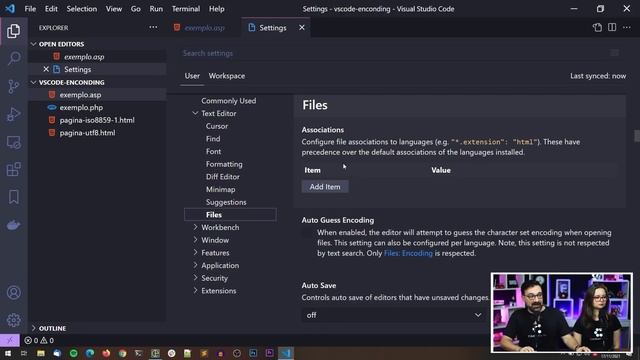640x360 pixels.
Task: Collapse the Text Editor settings category
Action: 195,113
